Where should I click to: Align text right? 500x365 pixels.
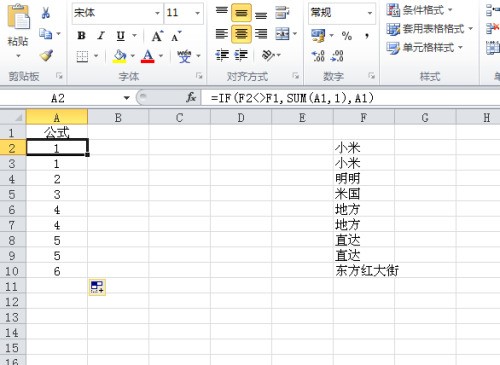point(261,34)
